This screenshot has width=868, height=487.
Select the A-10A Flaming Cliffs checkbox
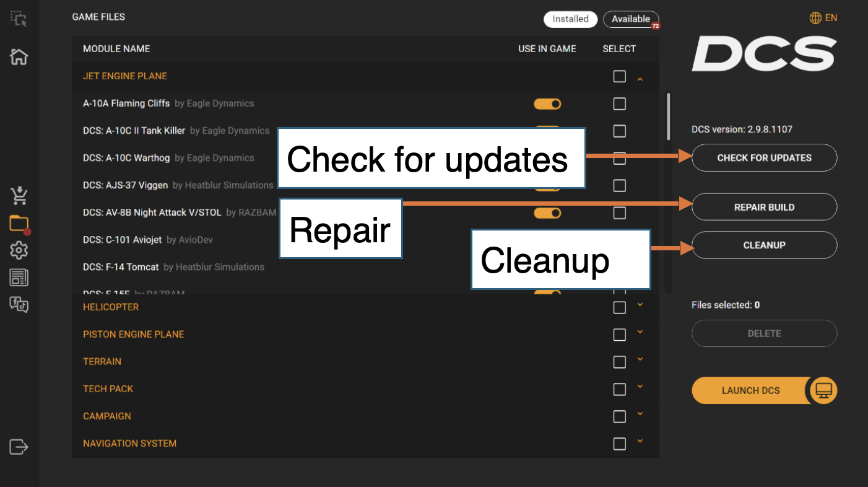[619, 104]
